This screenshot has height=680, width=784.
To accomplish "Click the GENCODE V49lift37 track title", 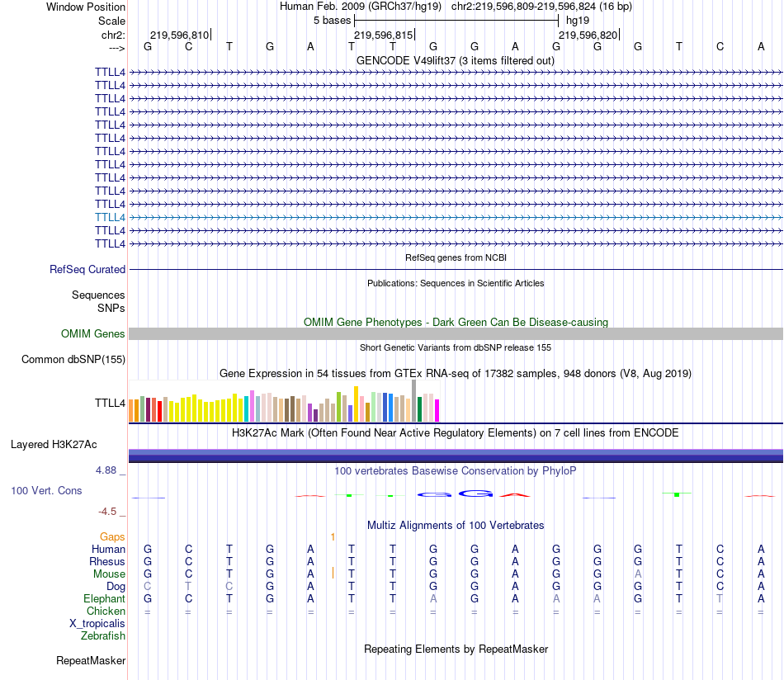I will [x=455, y=61].
